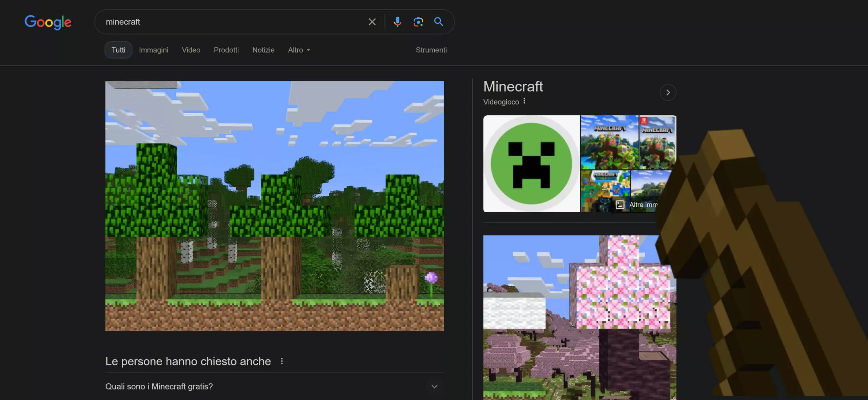This screenshot has height=400, width=868.
Task: Open the Altro dropdown
Action: pyautogui.click(x=298, y=50)
